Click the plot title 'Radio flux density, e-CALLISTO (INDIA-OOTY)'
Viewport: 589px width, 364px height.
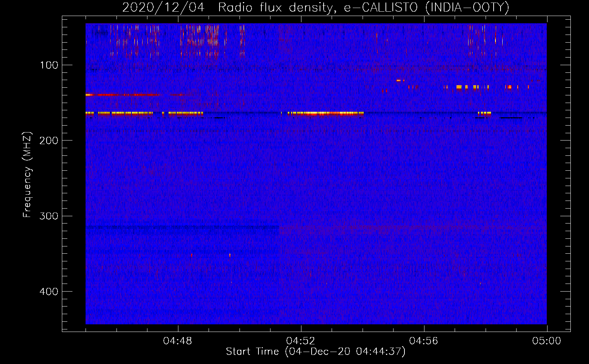click(x=364, y=7)
